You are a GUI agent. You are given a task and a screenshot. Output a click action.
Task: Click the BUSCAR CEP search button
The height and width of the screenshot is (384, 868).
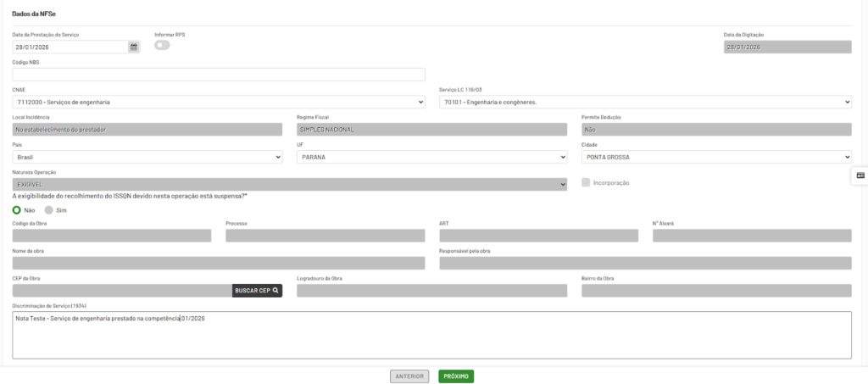pos(257,291)
